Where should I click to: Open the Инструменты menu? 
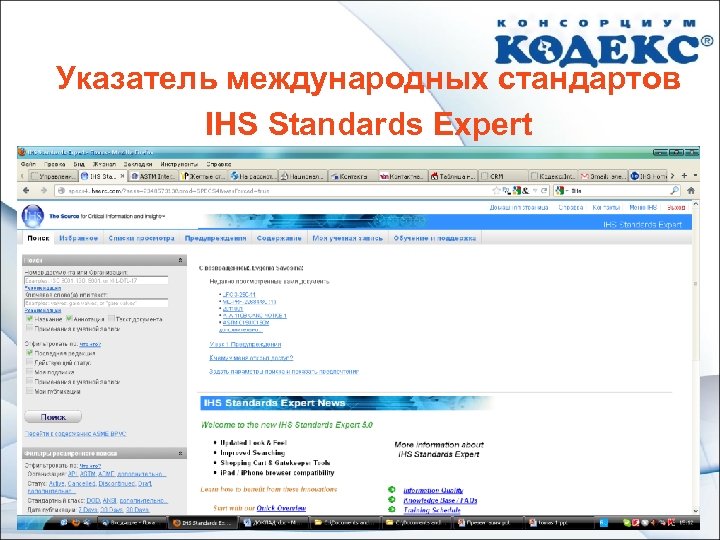(179, 164)
